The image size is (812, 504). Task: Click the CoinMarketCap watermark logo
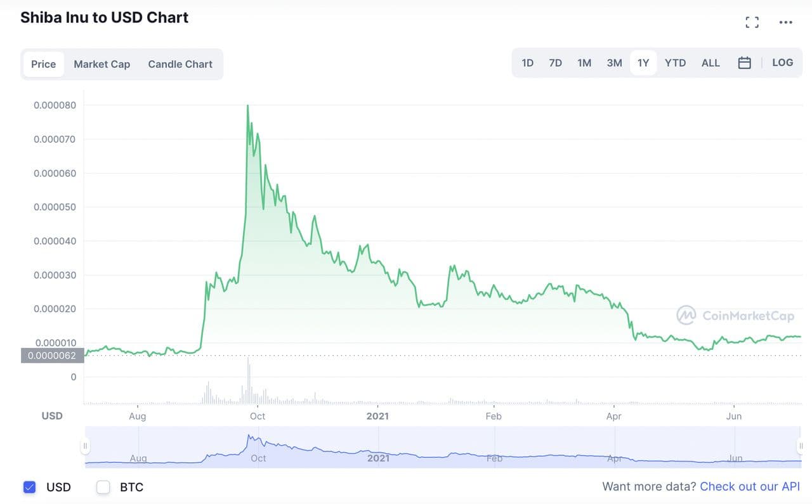point(735,315)
